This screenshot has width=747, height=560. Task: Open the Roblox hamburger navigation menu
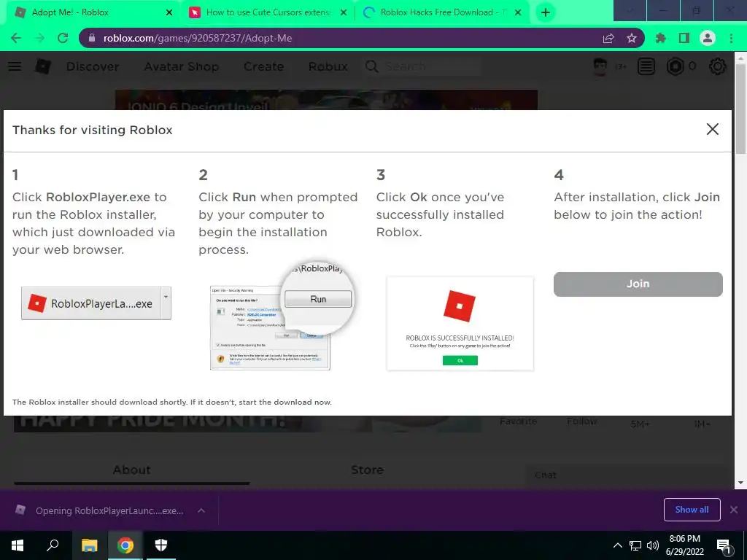(x=15, y=66)
